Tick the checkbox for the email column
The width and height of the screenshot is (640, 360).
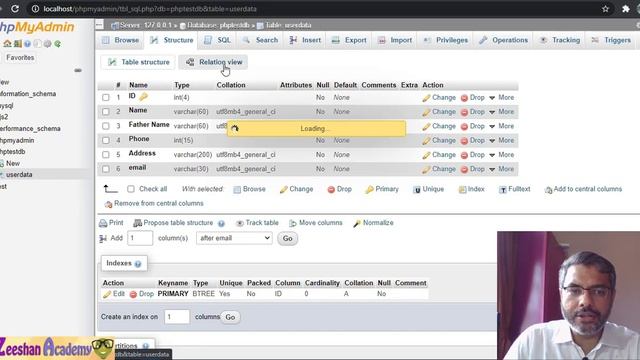pyautogui.click(x=106, y=169)
